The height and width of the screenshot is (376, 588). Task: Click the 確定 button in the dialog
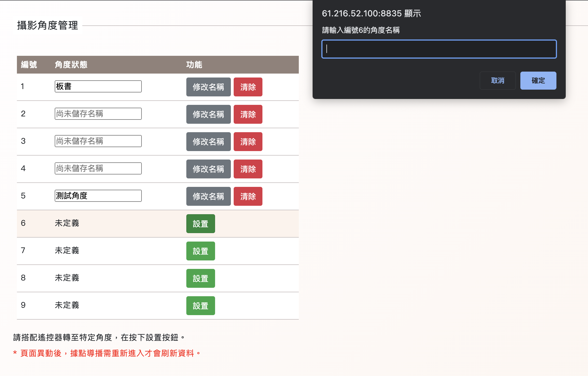538,81
